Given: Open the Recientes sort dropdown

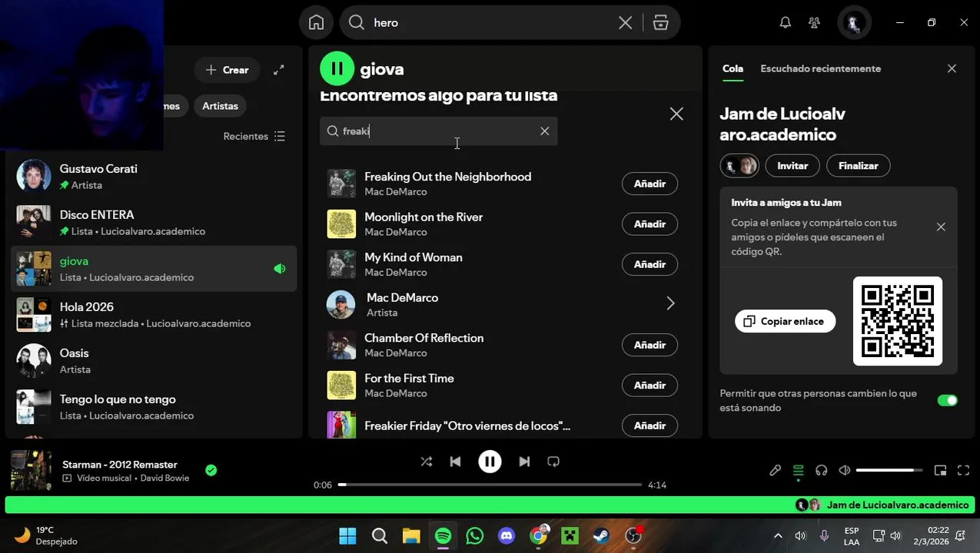Looking at the screenshot, I should pos(254,136).
